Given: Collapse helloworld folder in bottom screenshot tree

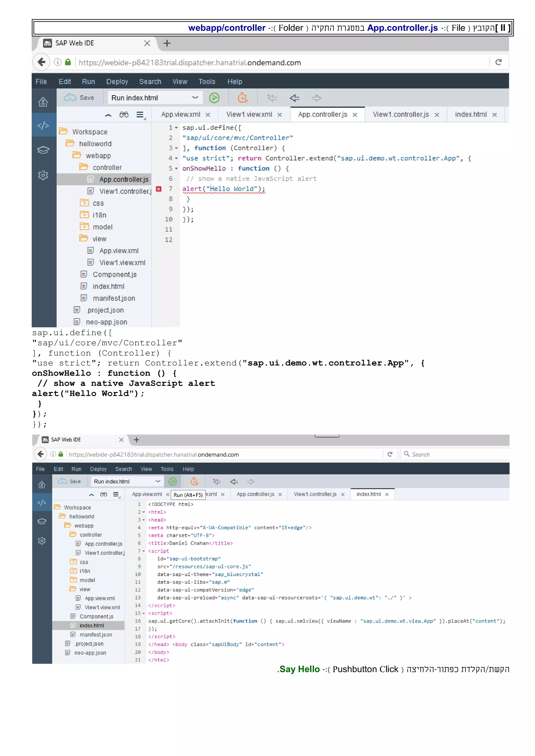Looking at the screenshot, I should point(62,516).
